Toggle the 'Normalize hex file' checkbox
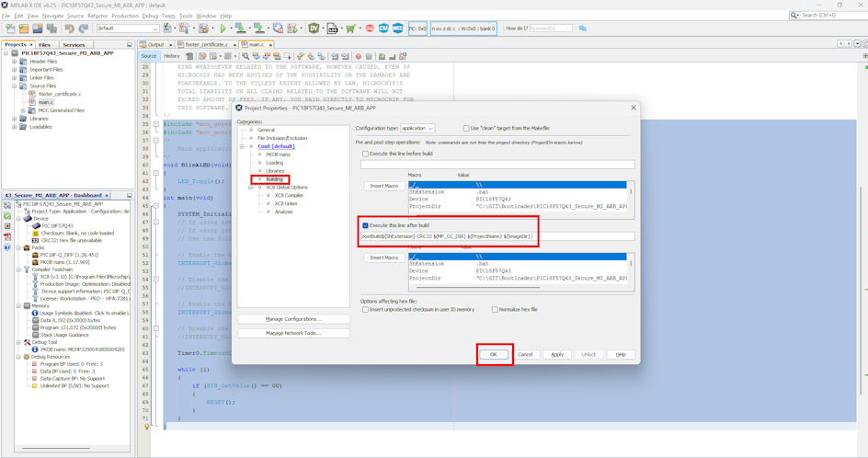The image size is (868, 458). (x=495, y=310)
